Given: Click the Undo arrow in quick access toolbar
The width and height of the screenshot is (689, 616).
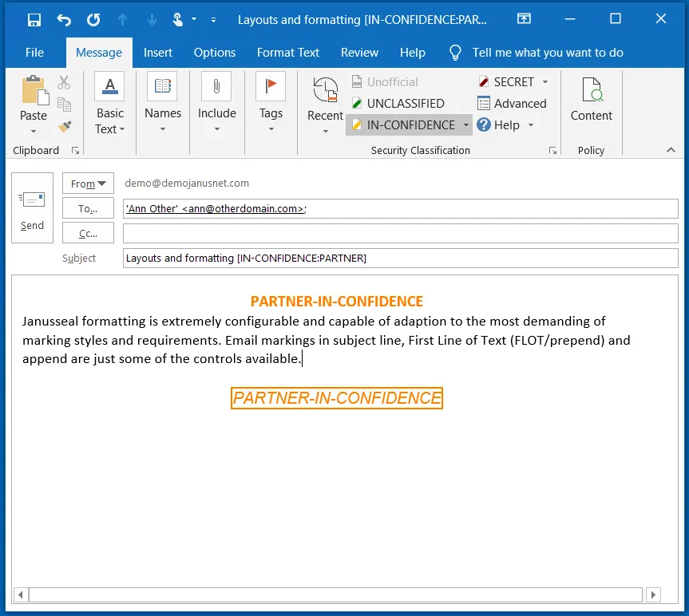Looking at the screenshot, I should [x=64, y=19].
